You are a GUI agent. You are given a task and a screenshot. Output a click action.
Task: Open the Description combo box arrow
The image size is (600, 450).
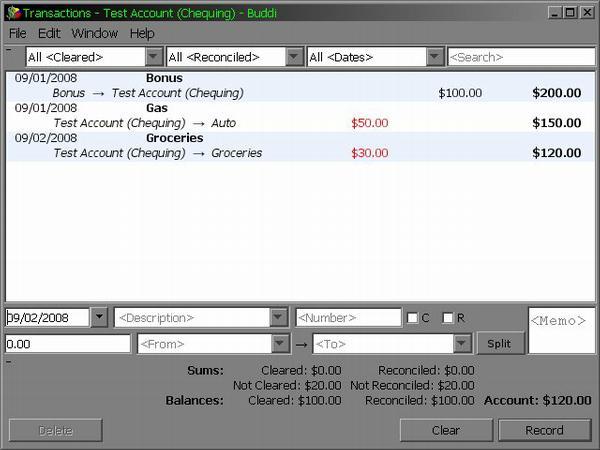coord(278,317)
